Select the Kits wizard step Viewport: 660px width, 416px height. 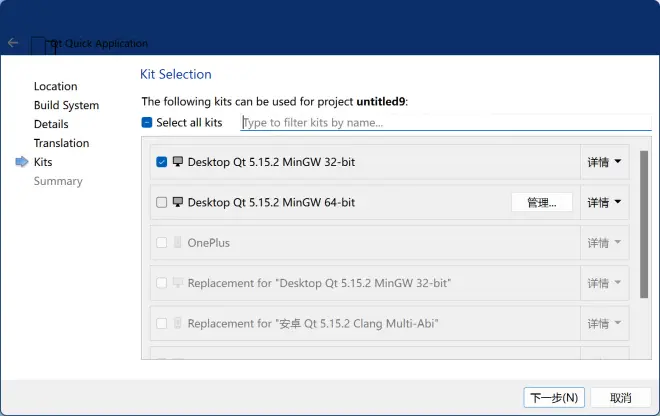pyautogui.click(x=43, y=162)
